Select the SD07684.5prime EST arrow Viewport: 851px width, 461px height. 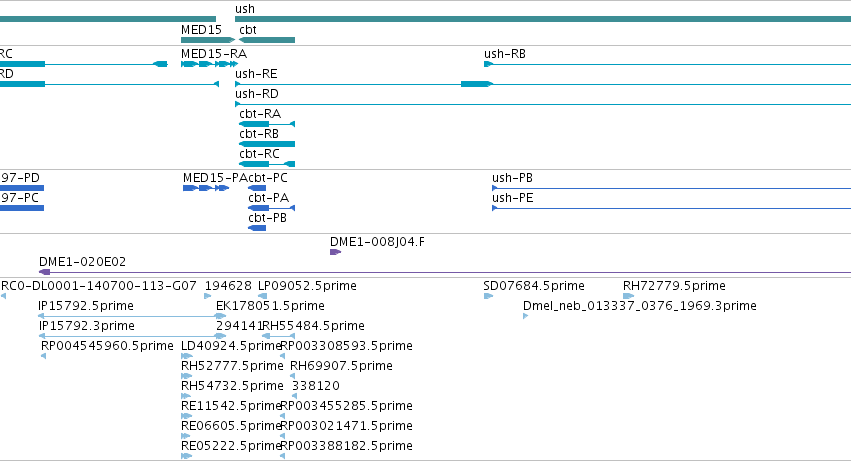tap(488, 296)
